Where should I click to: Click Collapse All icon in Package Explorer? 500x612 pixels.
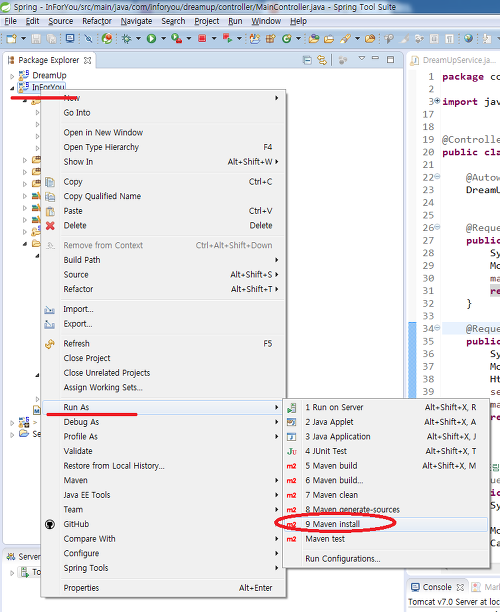[307, 60]
